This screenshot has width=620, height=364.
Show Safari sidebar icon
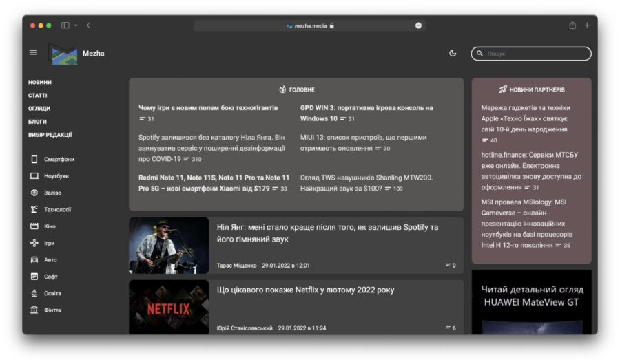tap(65, 25)
